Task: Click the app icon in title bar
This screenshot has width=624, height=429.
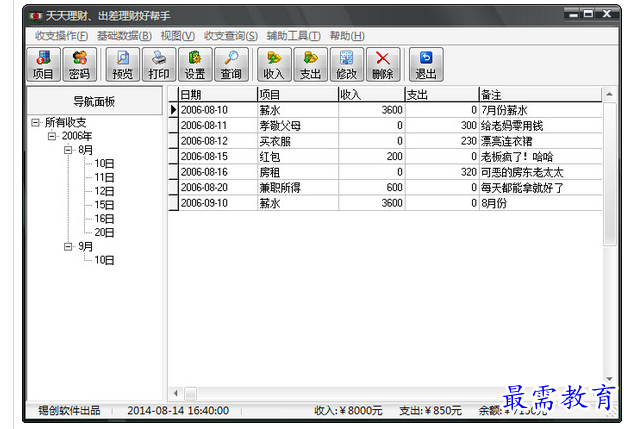Action: pos(36,16)
